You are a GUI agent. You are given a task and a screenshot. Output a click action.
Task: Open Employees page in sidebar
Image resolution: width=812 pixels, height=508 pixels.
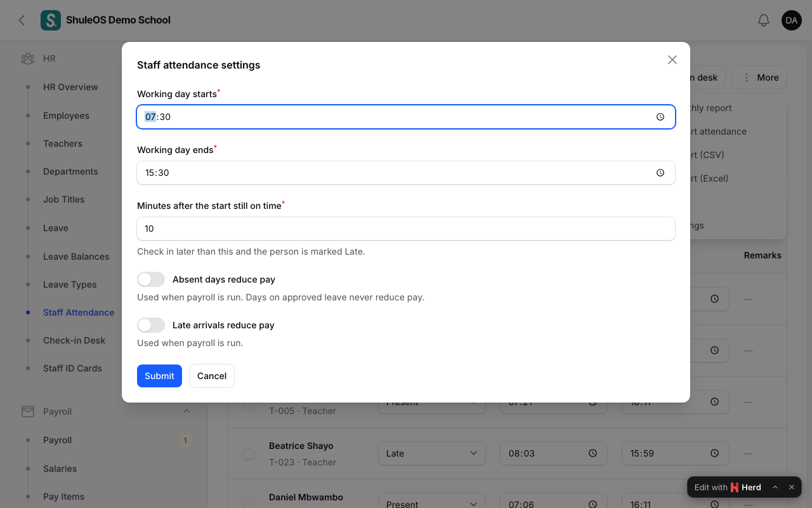(x=66, y=116)
